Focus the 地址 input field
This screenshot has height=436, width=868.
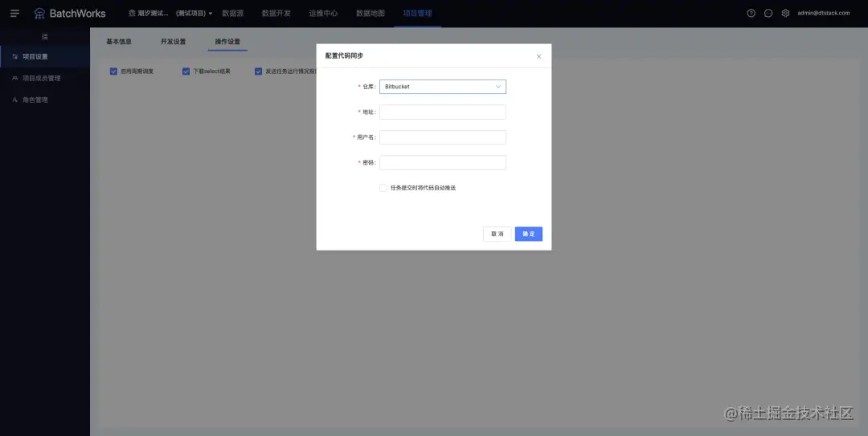click(442, 112)
